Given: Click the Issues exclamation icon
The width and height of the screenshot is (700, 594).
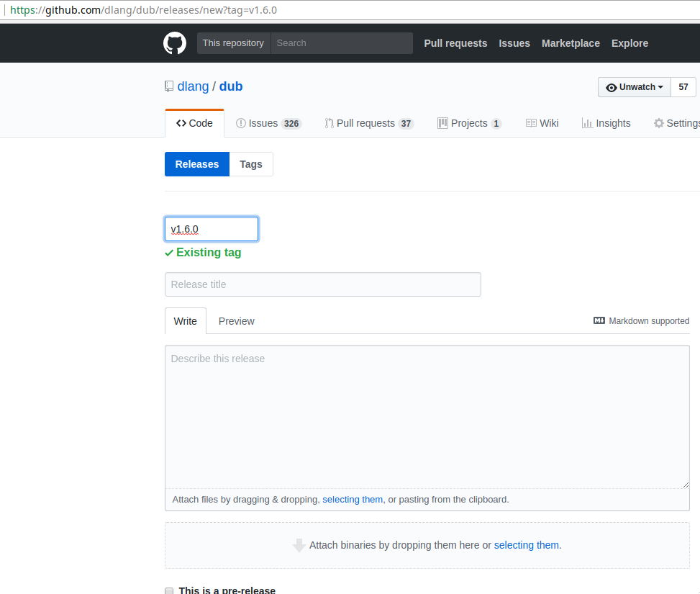Looking at the screenshot, I should coord(242,123).
